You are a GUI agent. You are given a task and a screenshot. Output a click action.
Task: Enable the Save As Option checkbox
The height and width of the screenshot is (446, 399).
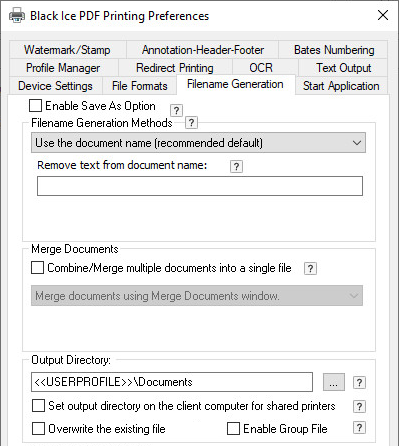[35, 106]
